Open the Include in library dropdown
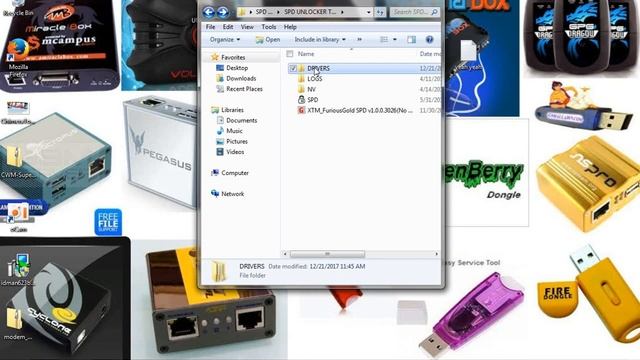 click(x=320, y=40)
